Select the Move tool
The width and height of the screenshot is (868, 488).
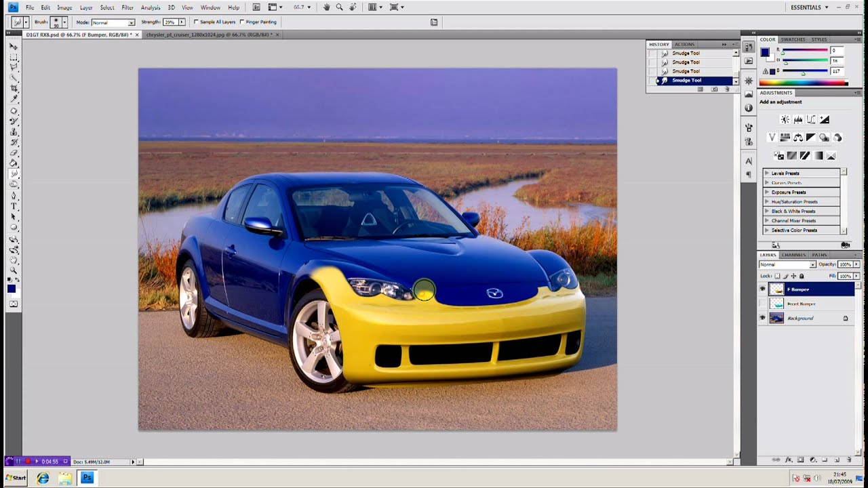pos(14,46)
